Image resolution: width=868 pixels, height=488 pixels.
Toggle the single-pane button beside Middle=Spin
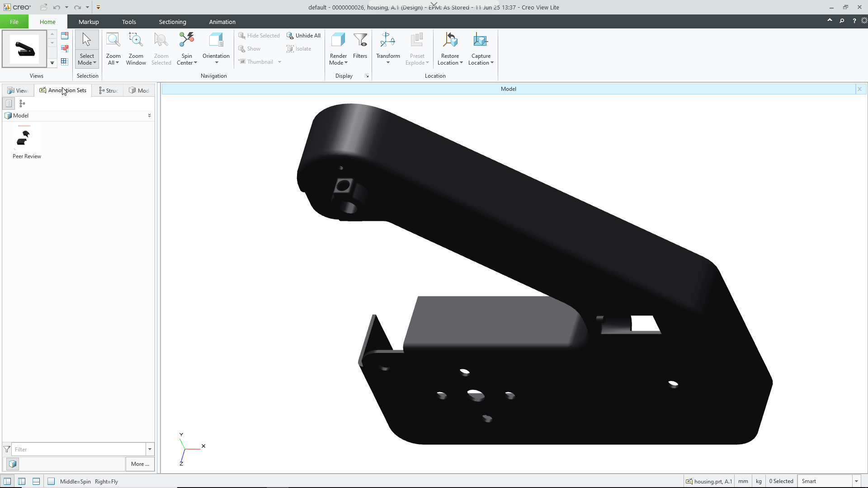tap(51, 481)
